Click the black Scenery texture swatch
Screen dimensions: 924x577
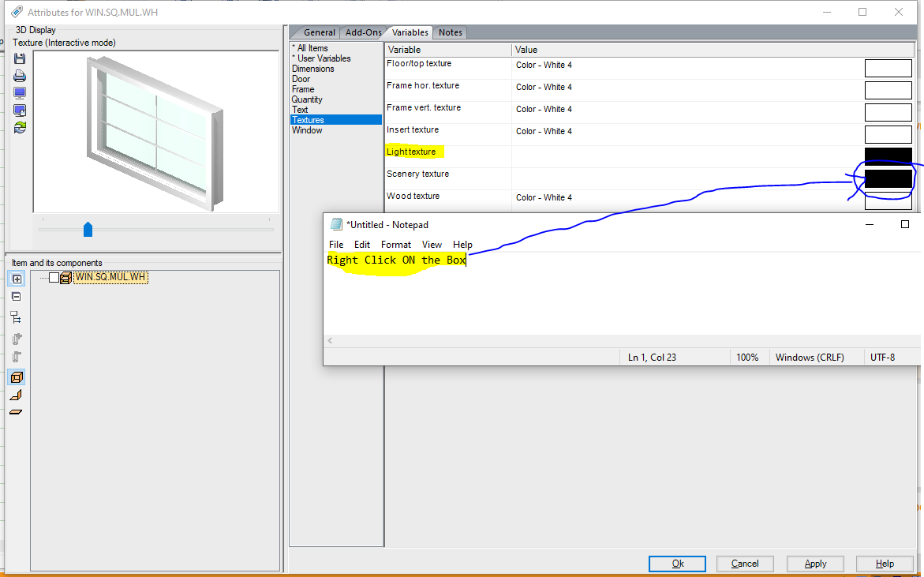pyautogui.click(x=888, y=178)
